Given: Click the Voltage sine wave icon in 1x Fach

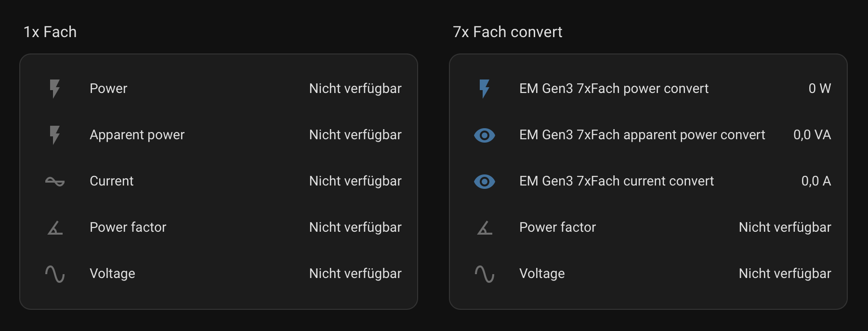Looking at the screenshot, I should click(x=55, y=274).
